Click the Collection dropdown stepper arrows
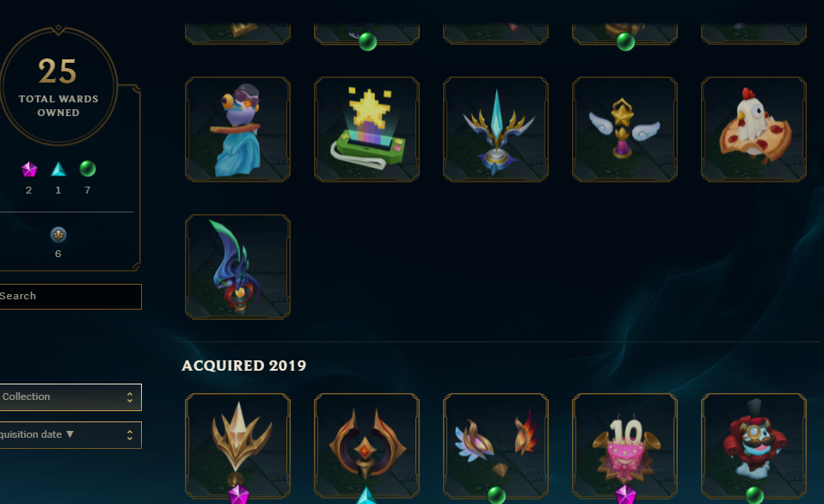The height and width of the screenshot is (504, 824). [x=130, y=397]
